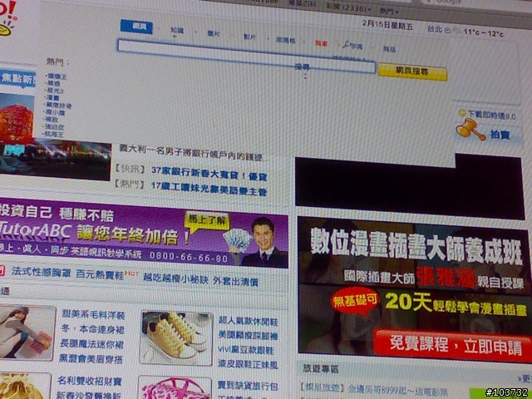Select the 網頁 search tab
The height and width of the screenshot is (399, 532).
(x=136, y=27)
